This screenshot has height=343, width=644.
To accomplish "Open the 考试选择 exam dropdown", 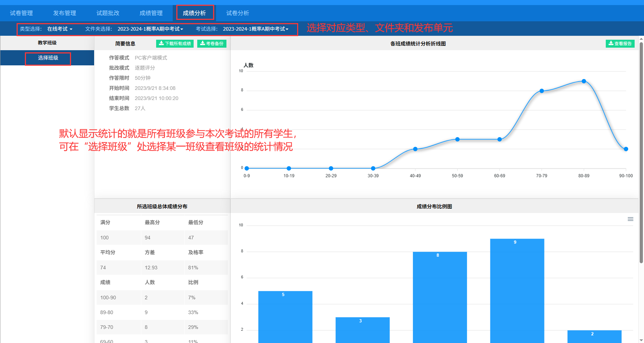I will pyautogui.click(x=256, y=29).
